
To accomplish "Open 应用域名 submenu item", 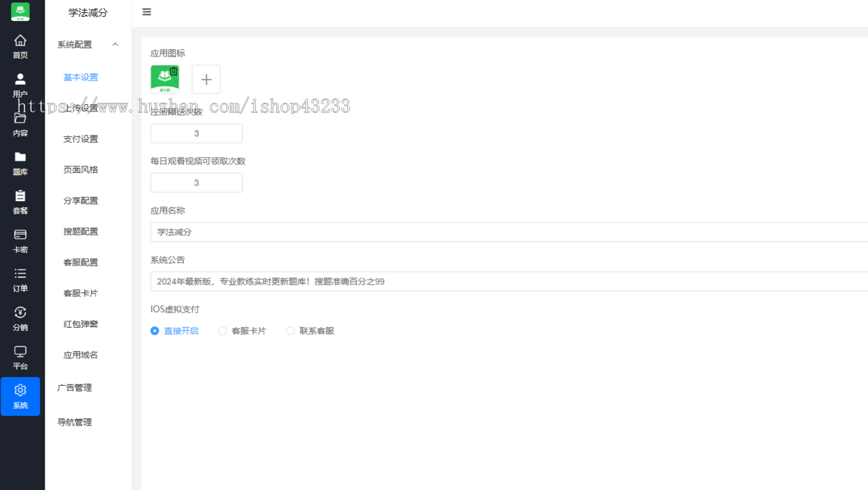I will pyautogui.click(x=81, y=355).
